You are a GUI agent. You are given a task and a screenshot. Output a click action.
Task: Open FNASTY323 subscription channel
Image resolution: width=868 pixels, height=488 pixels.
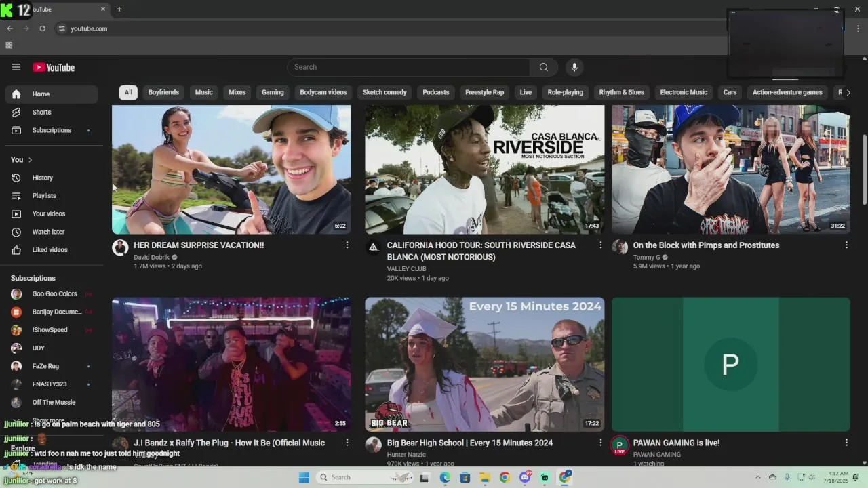click(x=52, y=384)
